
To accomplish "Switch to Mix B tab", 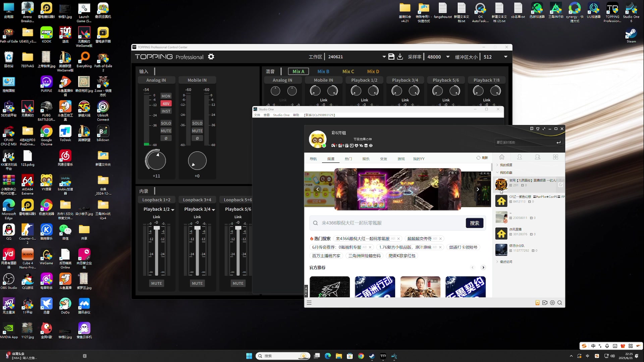I will (323, 71).
